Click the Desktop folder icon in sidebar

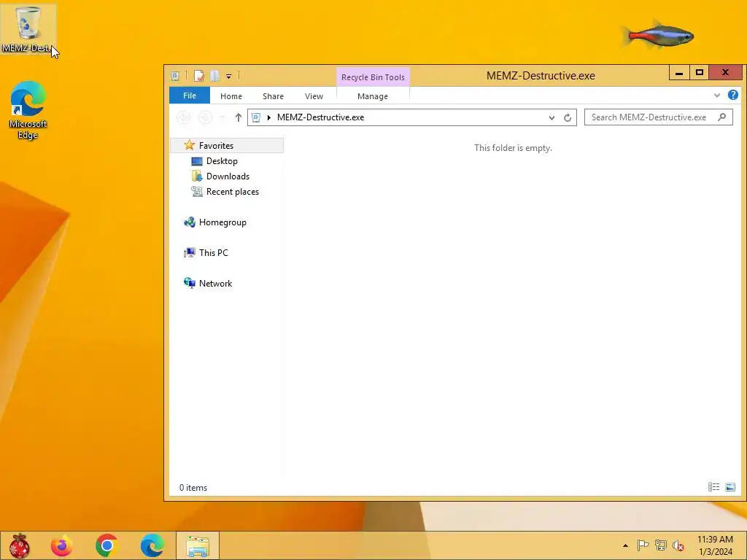point(197,161)
